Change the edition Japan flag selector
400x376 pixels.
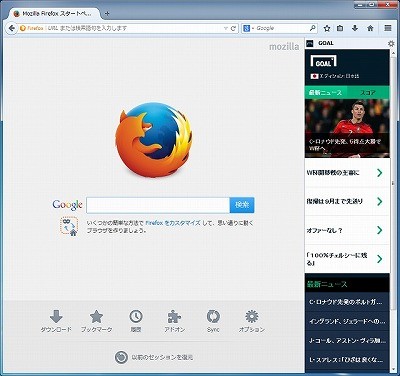pyautogui.click(x=335, y=76)
